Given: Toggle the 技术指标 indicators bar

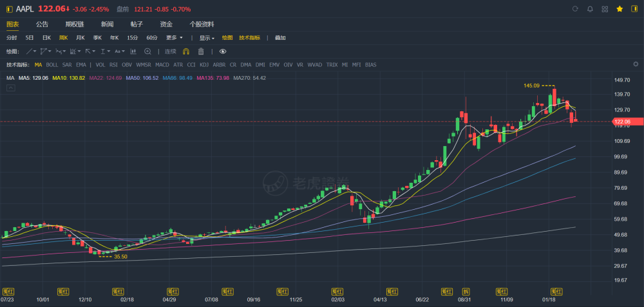Looking at the screenshot, I should tap(250, 37).
